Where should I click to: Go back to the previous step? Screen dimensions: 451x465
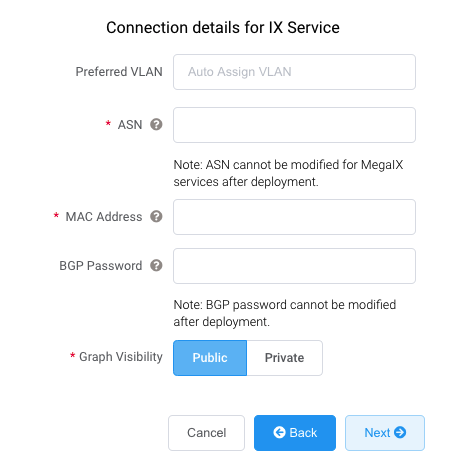(x=295, y=433)
